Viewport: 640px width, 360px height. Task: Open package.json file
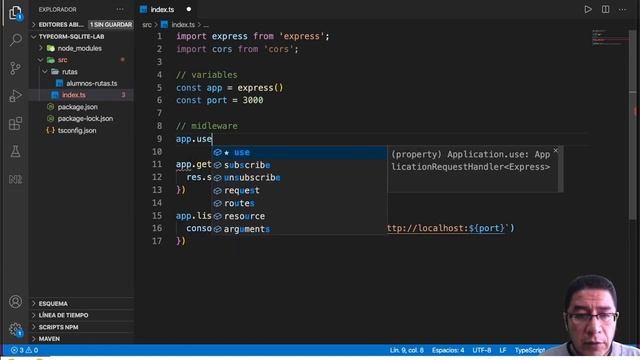(77, 107)
